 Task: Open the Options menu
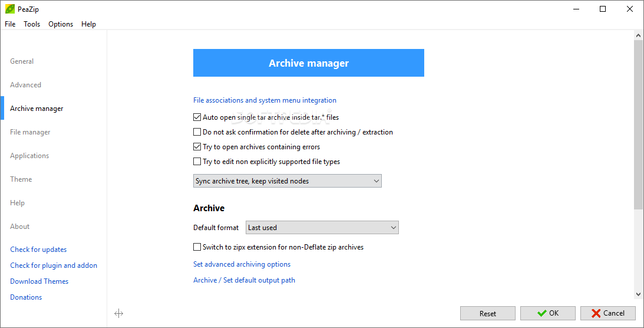(61, 24)
